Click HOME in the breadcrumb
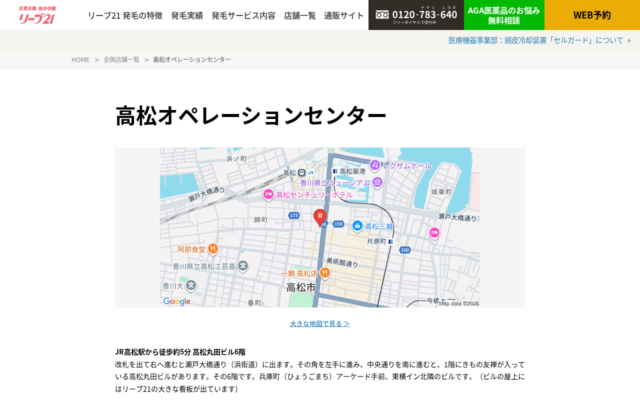This screenshot has width=640, height=400. 80,60
